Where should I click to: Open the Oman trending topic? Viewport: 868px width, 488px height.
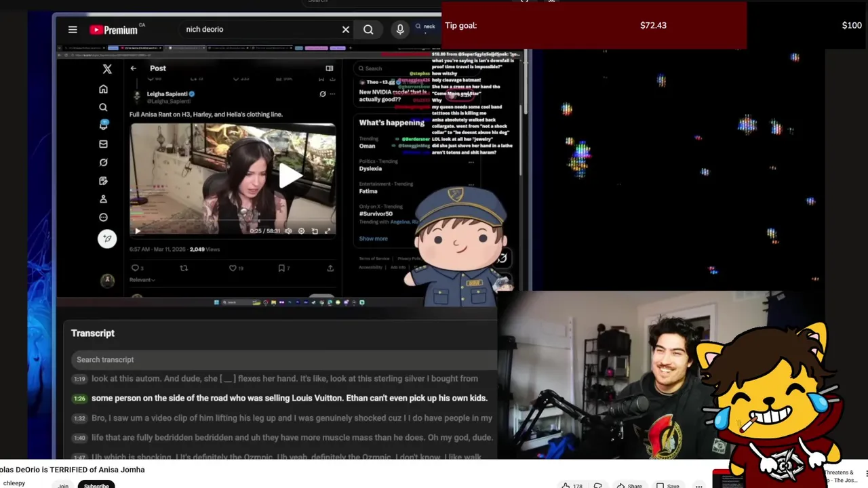click(367, 146)
